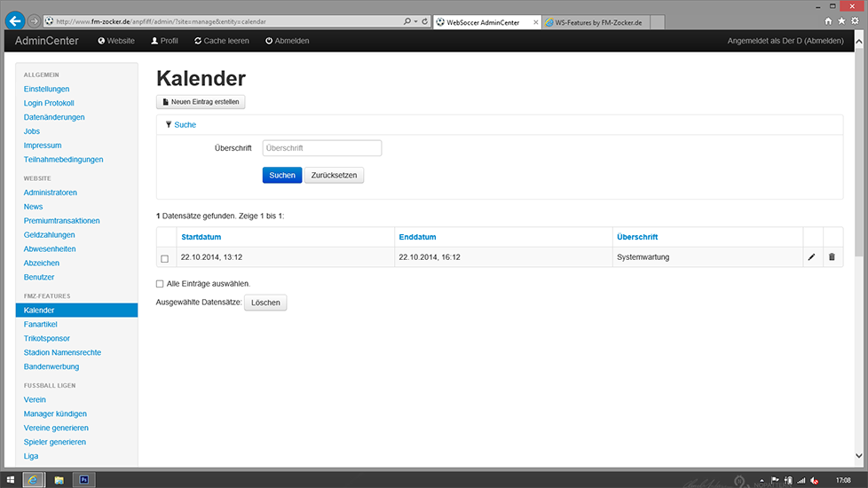Tick 'Alle Einträge auswählen' checkbox
This screenshot has width=868, height=488.
click(160, 284)
